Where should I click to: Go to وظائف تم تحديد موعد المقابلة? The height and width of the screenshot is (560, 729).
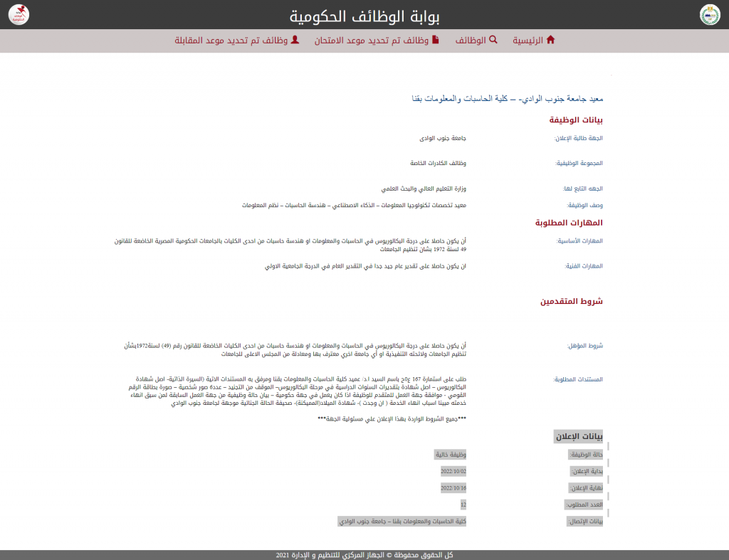coord(231,41)
